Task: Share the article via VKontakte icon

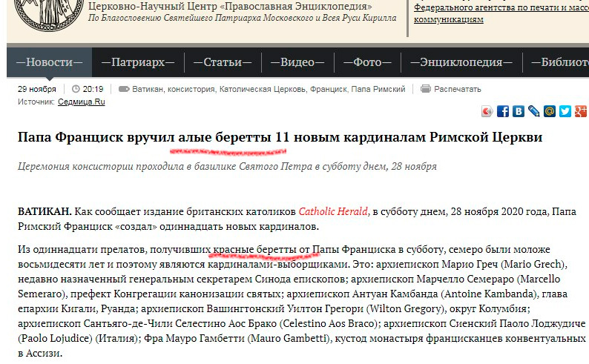Action: [519, 112]
